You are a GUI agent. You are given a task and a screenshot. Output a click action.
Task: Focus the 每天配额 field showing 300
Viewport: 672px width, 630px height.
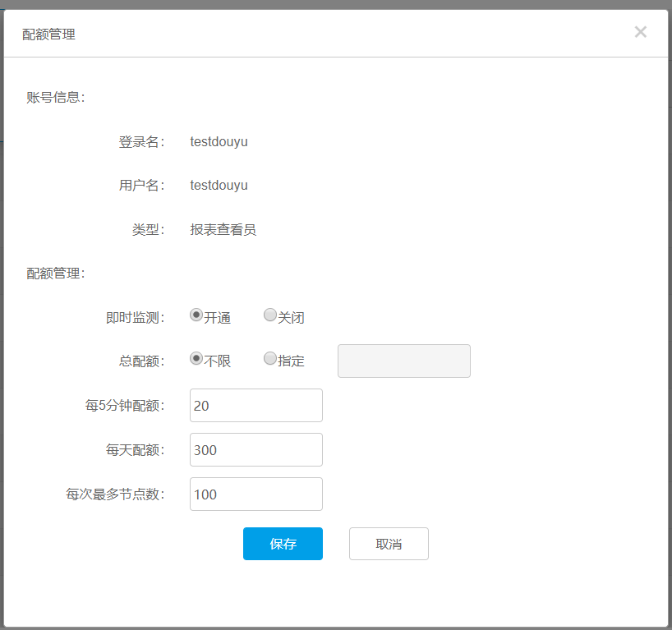click(255, 450)
